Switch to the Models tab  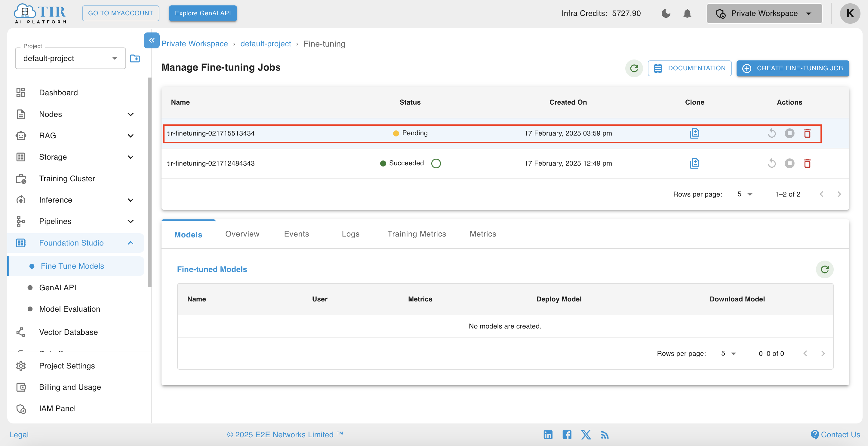point(188,235)
